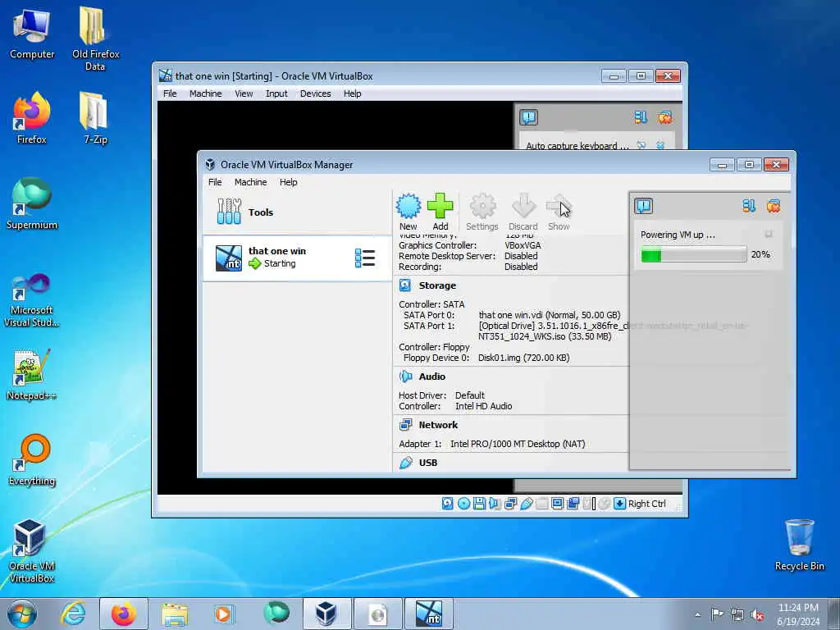This screenshot has height=630, width=840.
Task: Click the 20% Powering VM up progress bar
Action: tap(694, 254)
